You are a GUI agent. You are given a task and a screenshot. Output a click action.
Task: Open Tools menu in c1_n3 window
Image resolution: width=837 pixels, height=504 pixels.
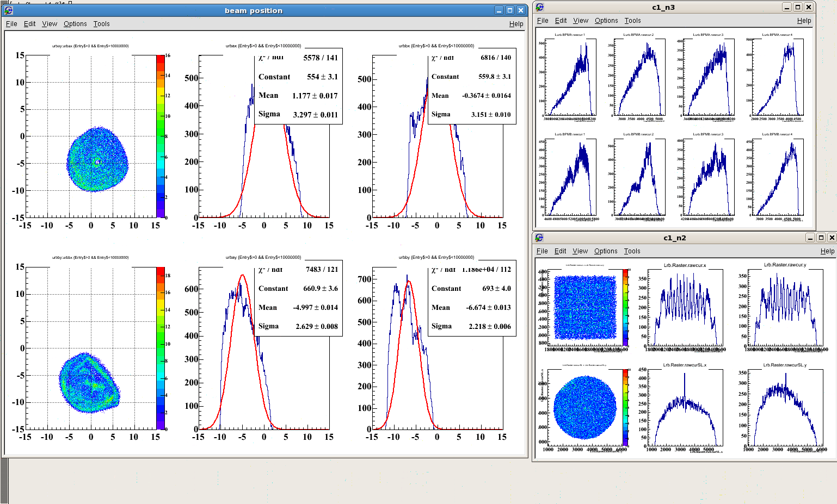(632, 21)
